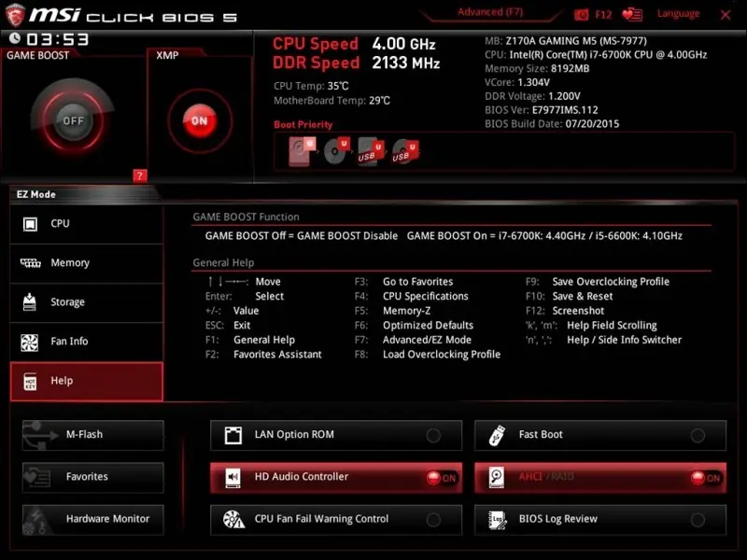The width and height of the screenshot is (747, 560).
Task: Disable the HD Audio Controller ON switch
Action: (x=441, y=478)
